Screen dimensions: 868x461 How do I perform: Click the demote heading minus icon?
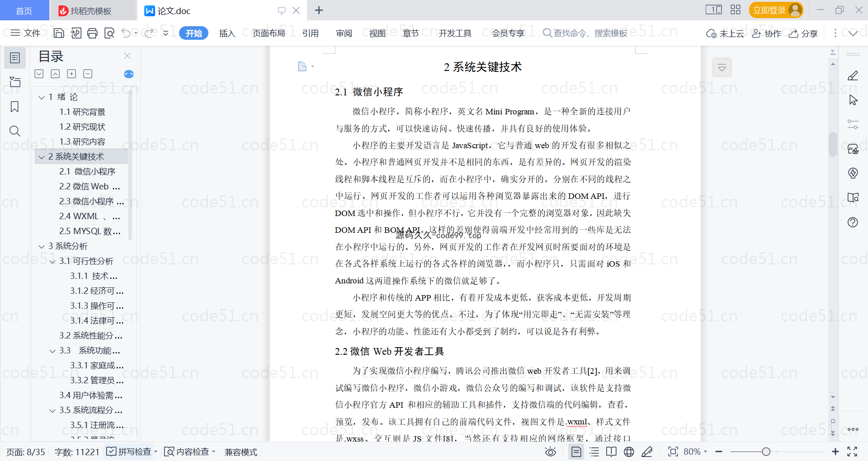click(x=88, y=74)
